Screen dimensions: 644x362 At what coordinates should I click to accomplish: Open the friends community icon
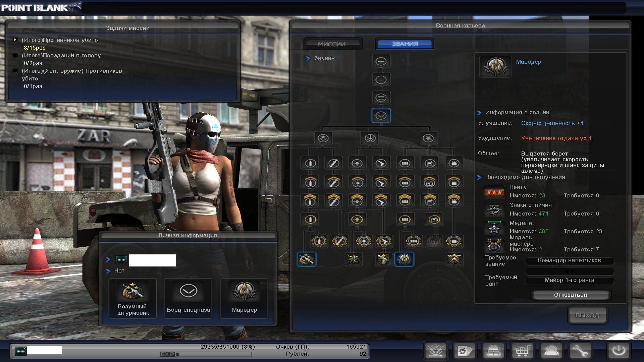click(551, 351)
